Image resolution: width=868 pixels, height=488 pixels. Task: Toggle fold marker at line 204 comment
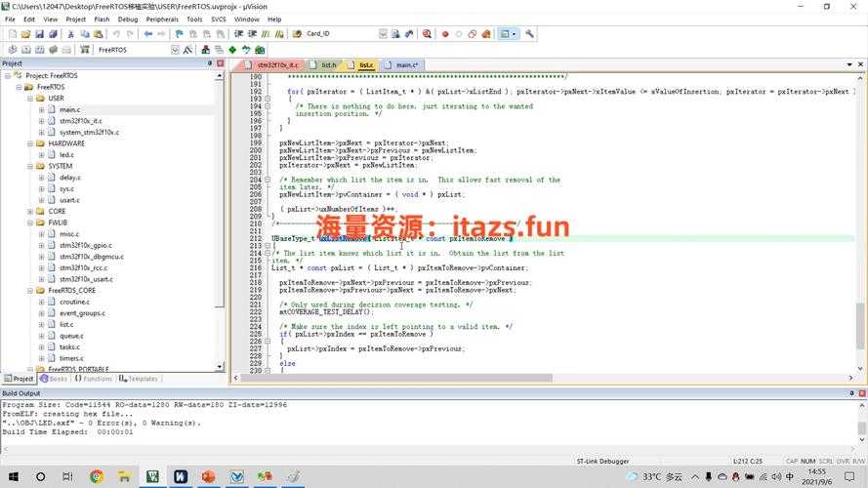pyautogui.click(x=269, y=180)
